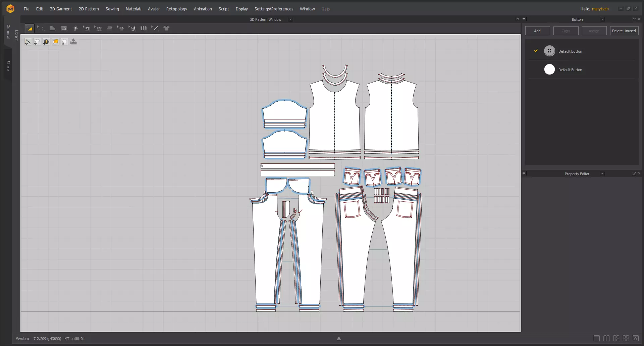Switch to three-pane window layout
The image size is (644, 346).
(x=616, y=339)
